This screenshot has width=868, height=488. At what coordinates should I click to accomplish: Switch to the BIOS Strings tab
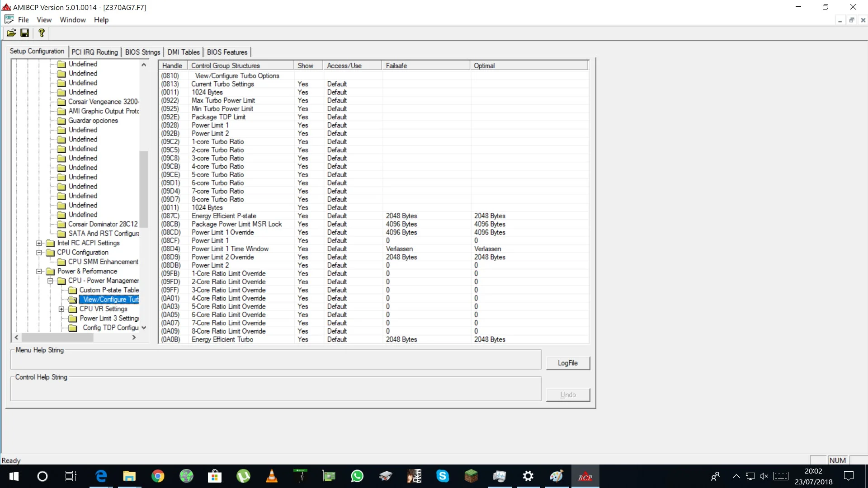tap(142, 52)
